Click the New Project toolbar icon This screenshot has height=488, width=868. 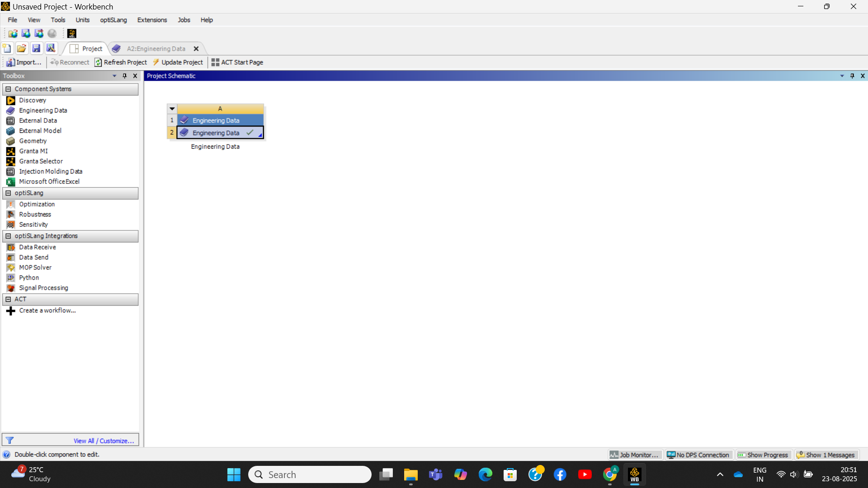click(x=7, y=48)
